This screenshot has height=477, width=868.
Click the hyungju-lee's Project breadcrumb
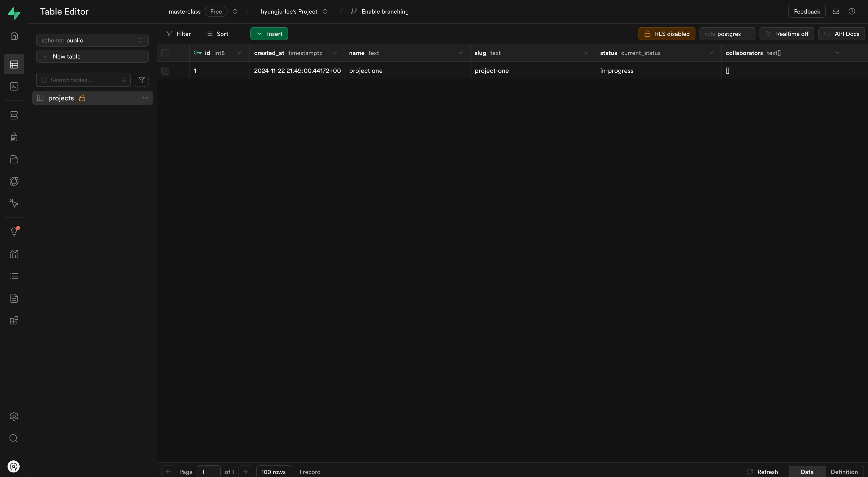(x=289, y=12)
